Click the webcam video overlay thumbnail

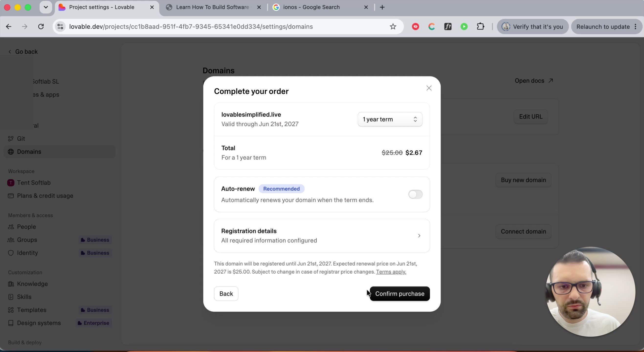(590, 292)
